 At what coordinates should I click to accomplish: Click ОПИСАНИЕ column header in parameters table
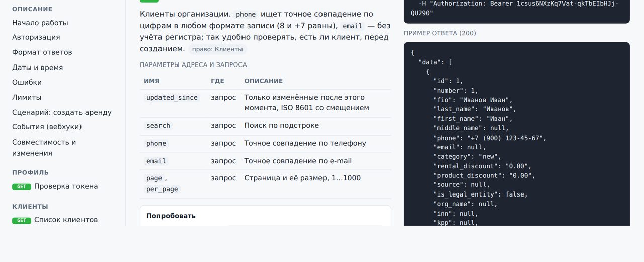(264, 81)
